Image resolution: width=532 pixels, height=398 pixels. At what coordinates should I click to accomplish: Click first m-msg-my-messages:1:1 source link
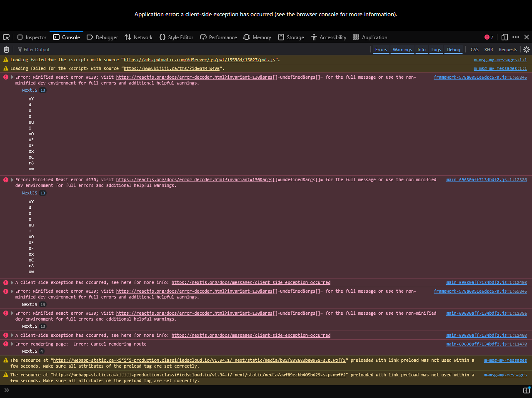500,60
